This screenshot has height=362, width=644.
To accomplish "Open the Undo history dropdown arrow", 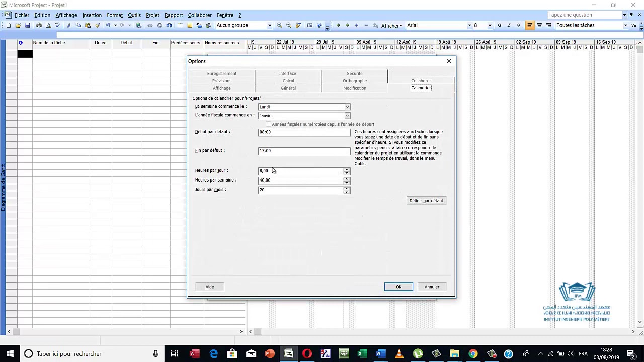I will point(115,25).
